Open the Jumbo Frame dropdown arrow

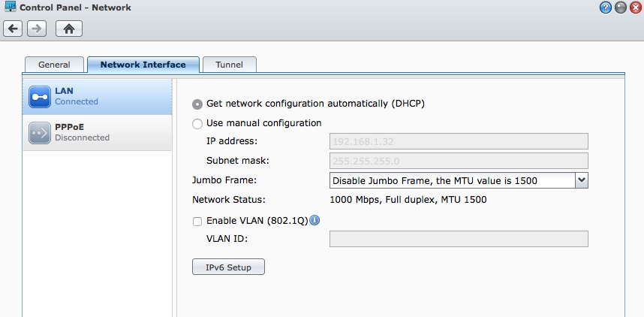click(582, 180)
